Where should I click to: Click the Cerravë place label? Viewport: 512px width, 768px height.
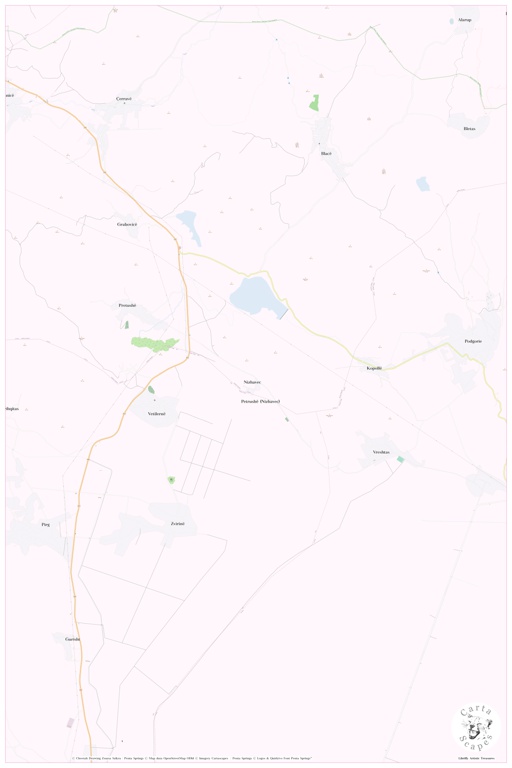point(123,98)
